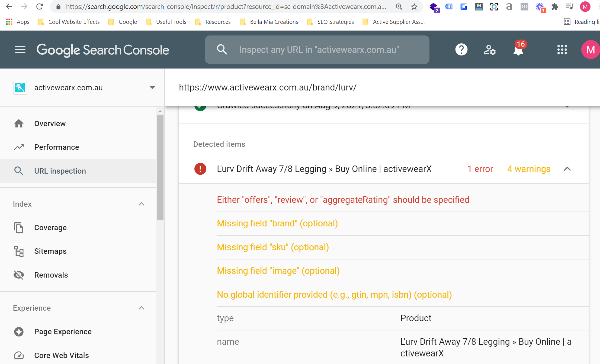Open notifications bell with 16 badge
The height and width of the screenshot is (364, 600).
(518, 50)
